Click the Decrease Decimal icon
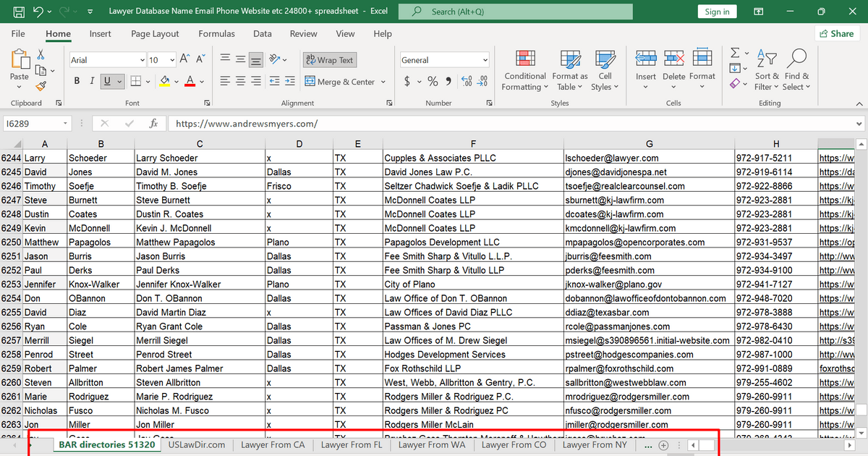 483,81
